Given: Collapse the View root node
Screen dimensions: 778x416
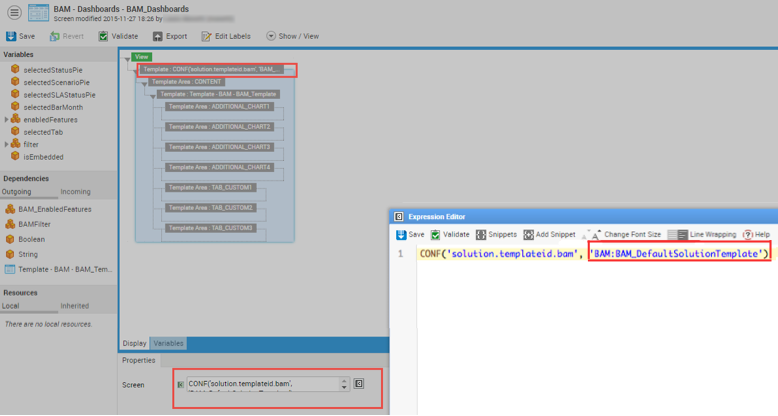Looking at the screenshot, I should coord(126,59).
